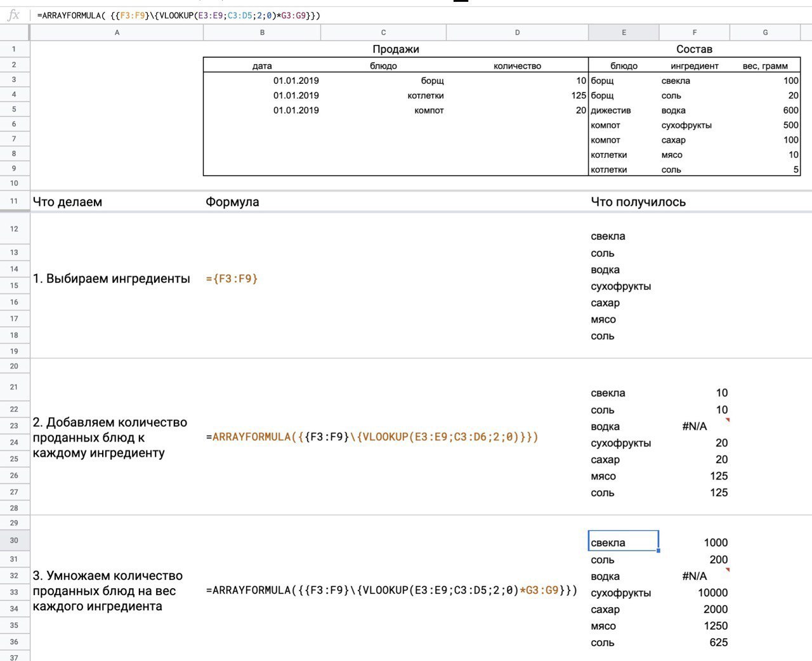Click the 'Продажи' title cell

[x=395, y=49]
